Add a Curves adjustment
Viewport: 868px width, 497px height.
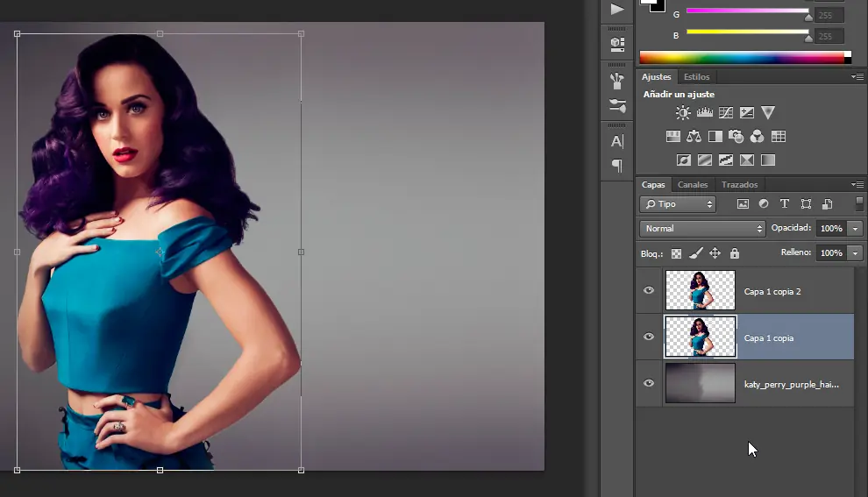[726, 113]
